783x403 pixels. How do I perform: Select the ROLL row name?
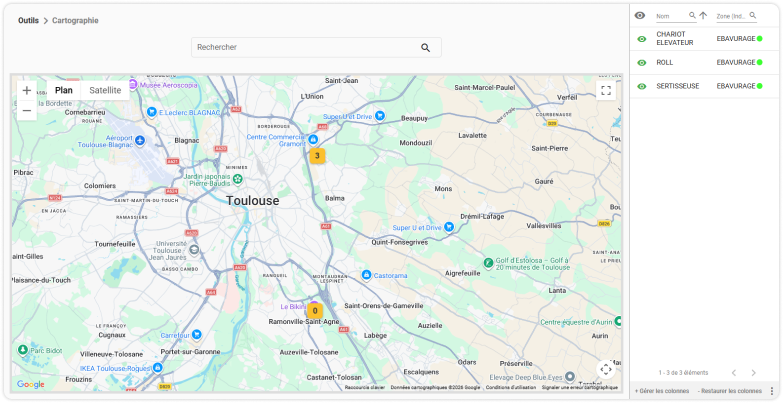pos(665,62)
